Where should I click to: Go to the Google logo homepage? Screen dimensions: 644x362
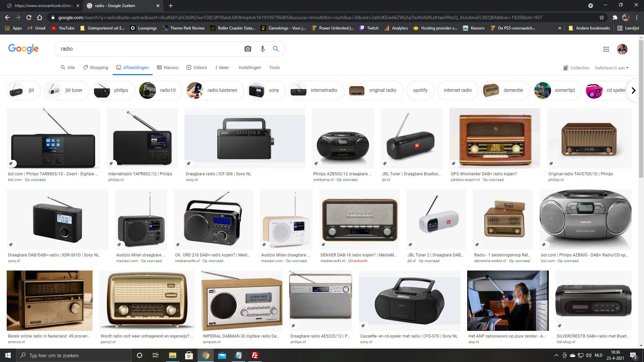(x=23, y=49)
